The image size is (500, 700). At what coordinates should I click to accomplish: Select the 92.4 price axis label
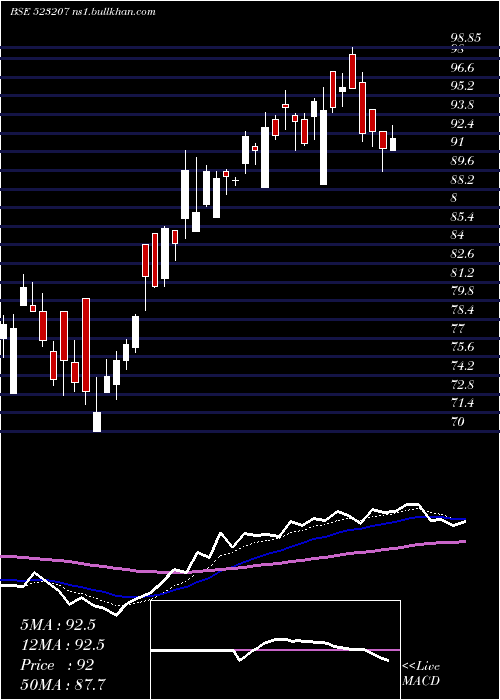coord(462,124)
